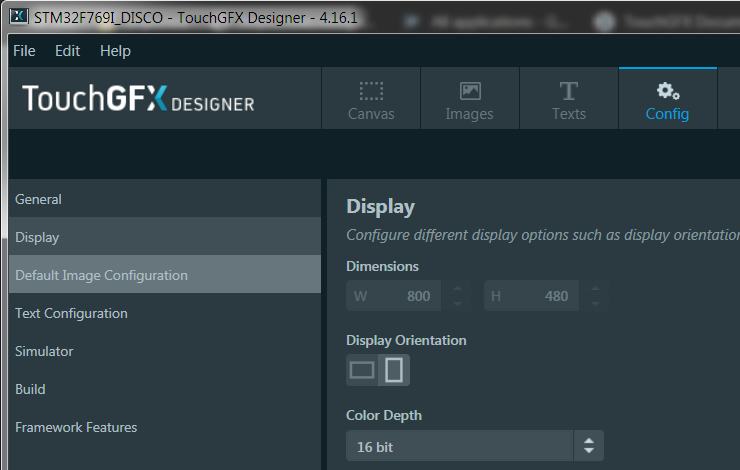Viewport: 740px width, 470px height.
Task: Open the Color Depth dropdown
Action: (475, 445)
